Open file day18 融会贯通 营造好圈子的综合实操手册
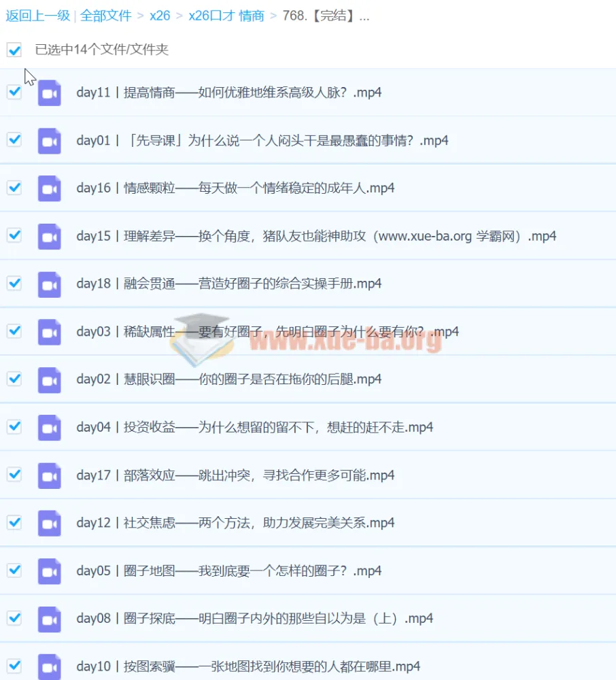This screenshot has width=616, height=680. [229, 284]
